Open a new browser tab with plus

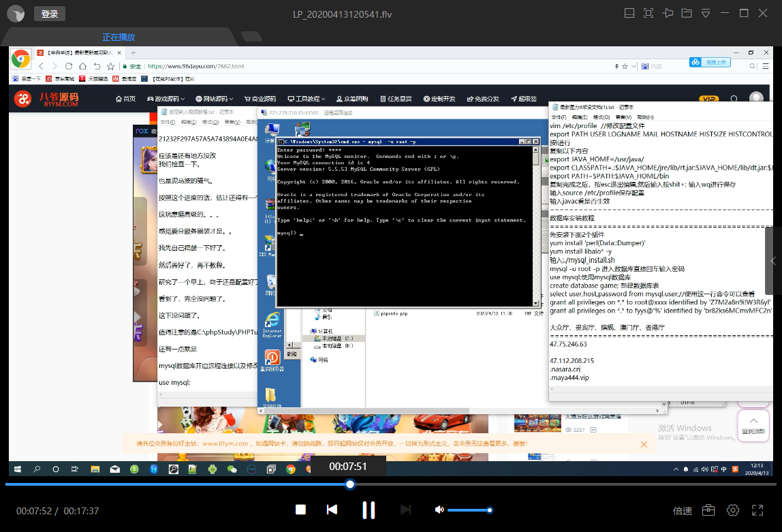pyautogui.click(x=133, y=53)
